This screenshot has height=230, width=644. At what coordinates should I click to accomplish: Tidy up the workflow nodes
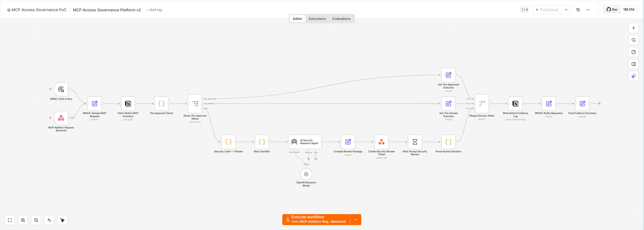(62, 220)
